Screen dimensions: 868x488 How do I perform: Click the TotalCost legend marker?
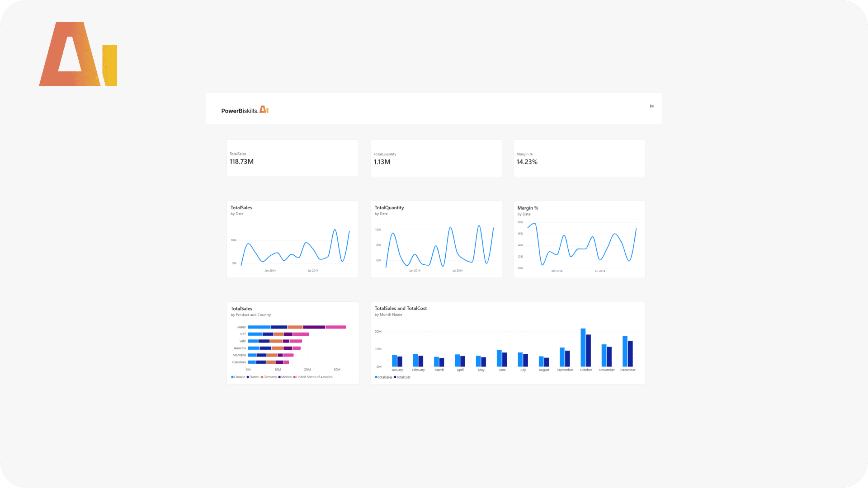[x=395, y=377]
